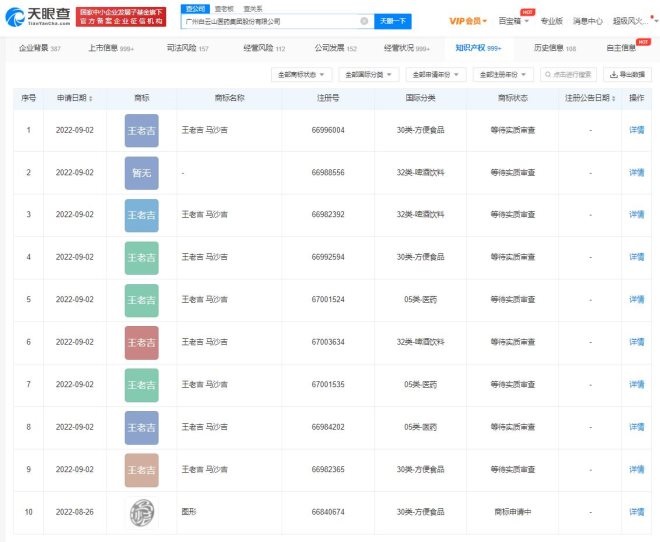Image resolution: width=660 pixels, height=542 pixels.
Task: Open 详情 link for row 5
Action: point(636,300)
